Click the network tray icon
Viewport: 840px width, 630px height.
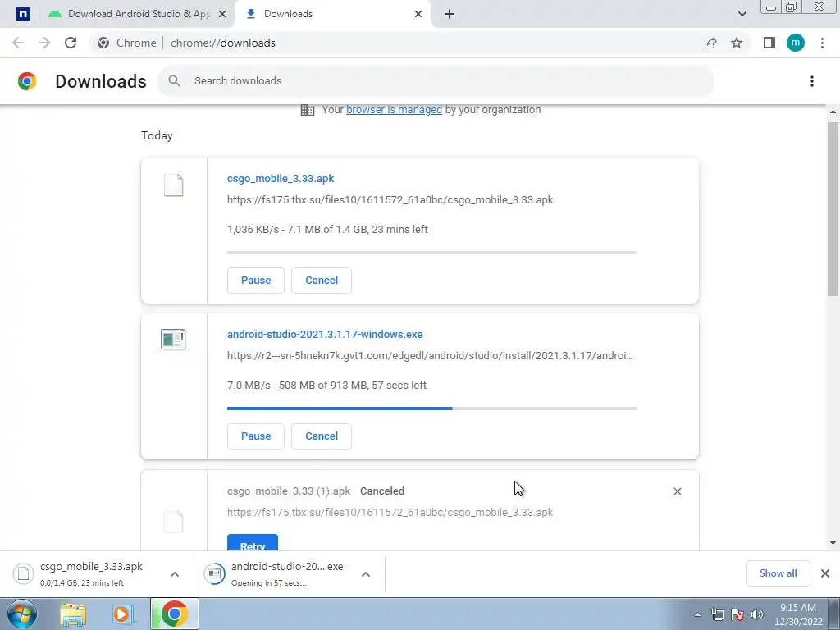tap(717, 614)
